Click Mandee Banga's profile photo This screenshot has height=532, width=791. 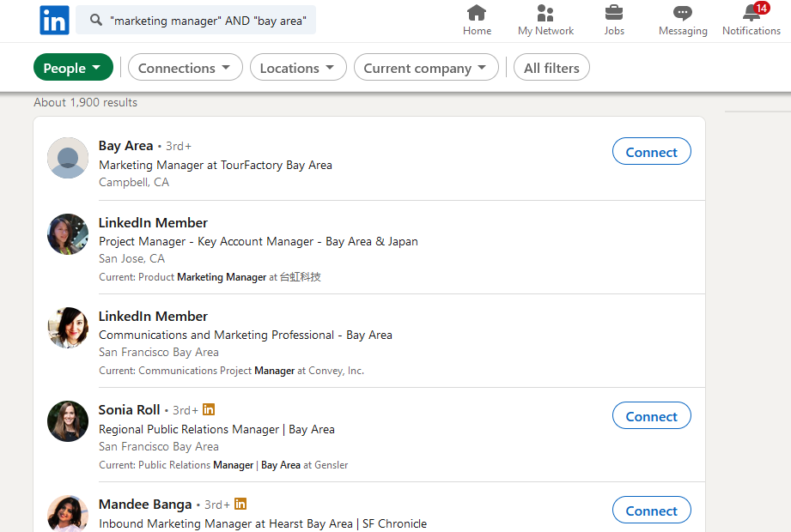pyautogui.click(x=68, y=514)
